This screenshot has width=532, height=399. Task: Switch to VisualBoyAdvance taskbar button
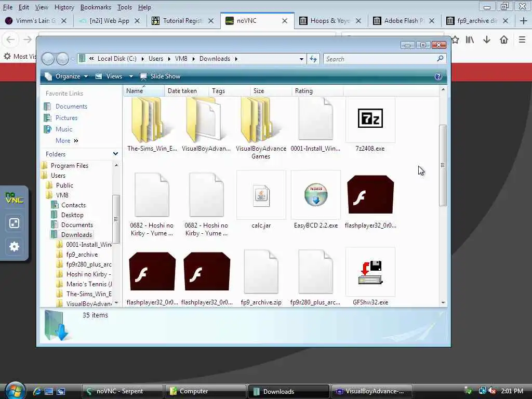click(371, 391)
